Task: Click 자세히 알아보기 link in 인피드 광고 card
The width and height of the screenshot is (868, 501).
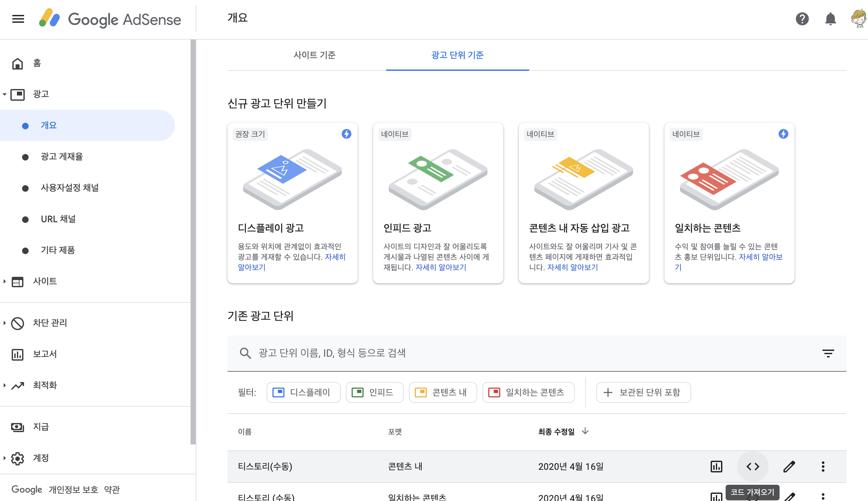Action: tap(441, 267)
